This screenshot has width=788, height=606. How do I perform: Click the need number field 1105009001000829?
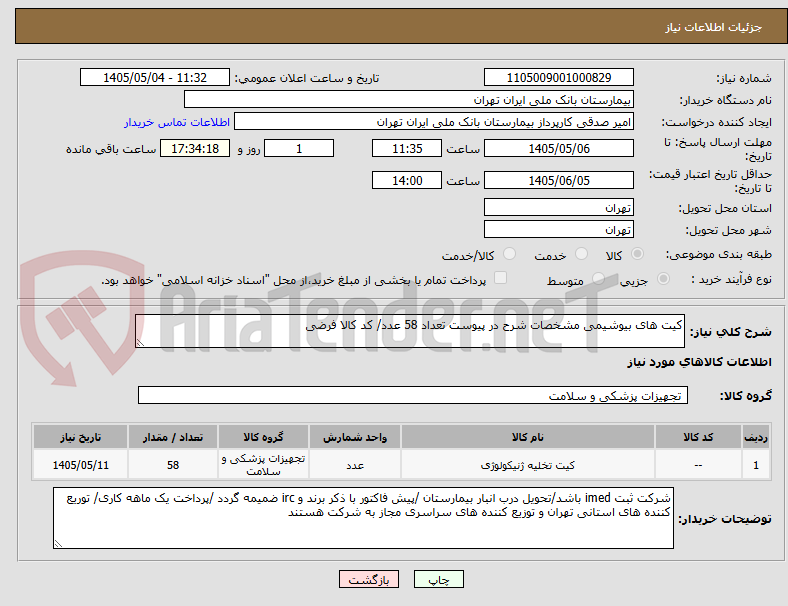559,77
